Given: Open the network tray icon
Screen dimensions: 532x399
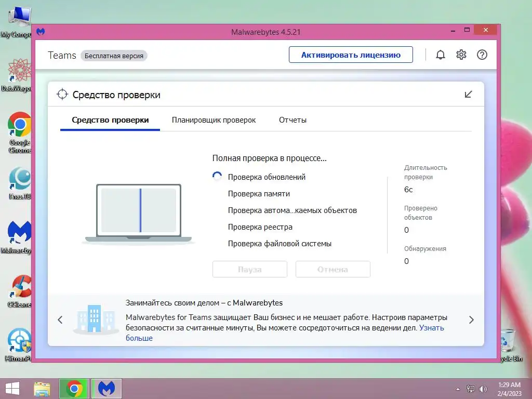Looking at the screenshot, I should (x=471, y=389).
